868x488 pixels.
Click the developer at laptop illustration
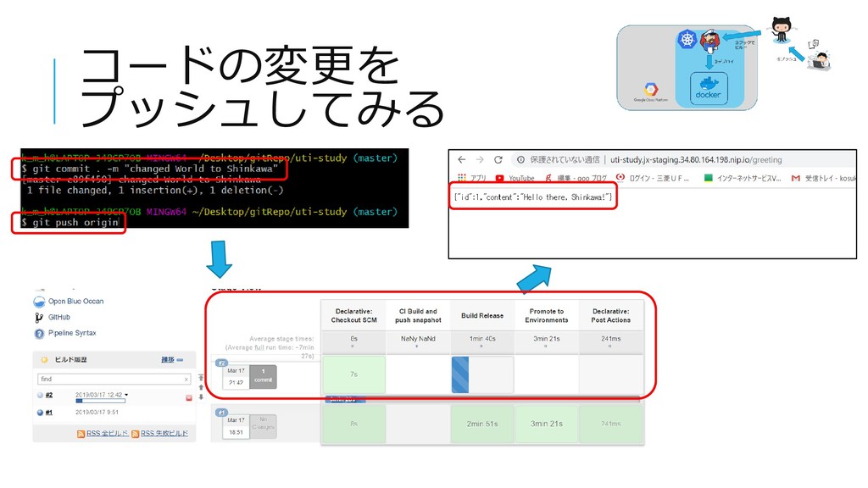pos(819,60)
